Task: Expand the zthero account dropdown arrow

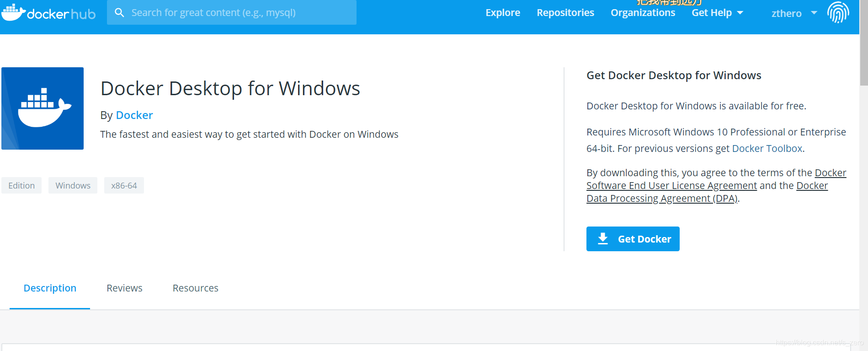Action: 814,13
